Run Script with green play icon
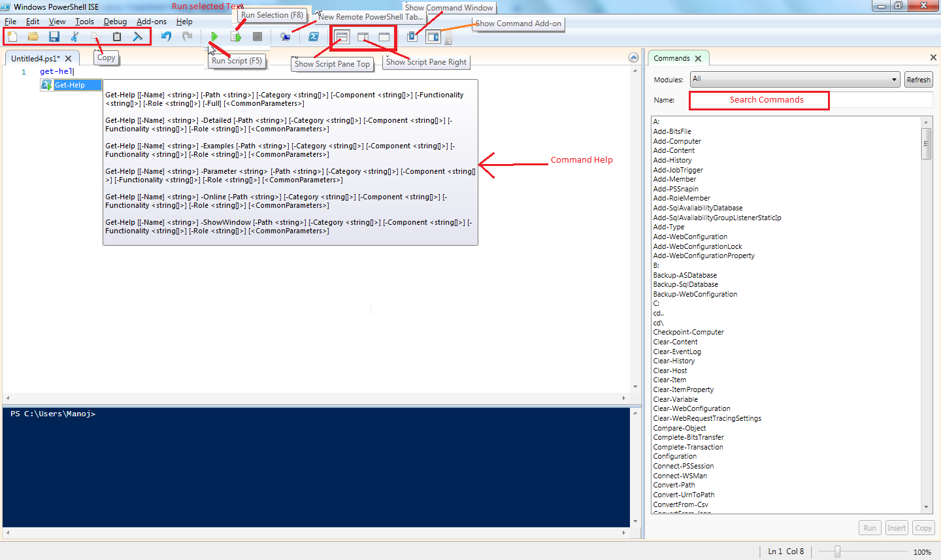This screenshot has height=560, width=941. pos(214,37)
